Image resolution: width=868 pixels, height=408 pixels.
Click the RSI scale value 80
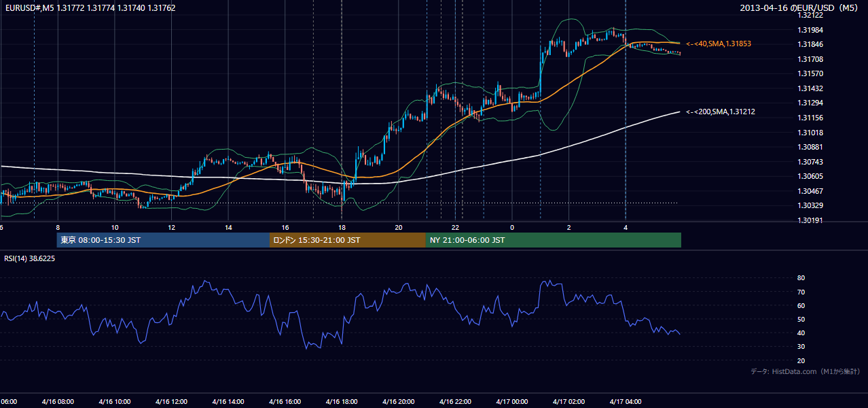(x=801, y=278)
